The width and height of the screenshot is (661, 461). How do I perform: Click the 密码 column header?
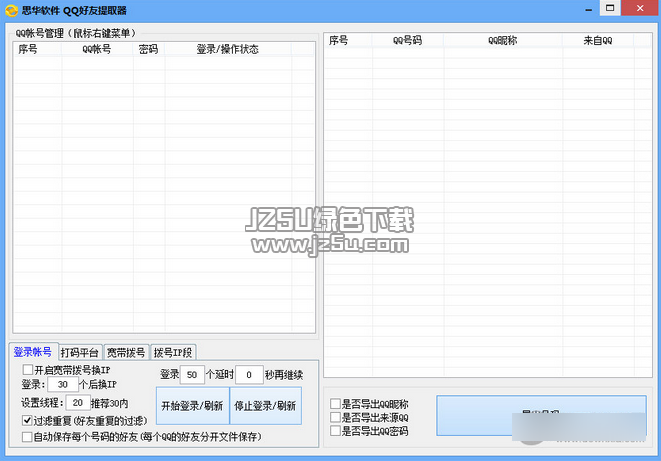(x=149, y=49)
